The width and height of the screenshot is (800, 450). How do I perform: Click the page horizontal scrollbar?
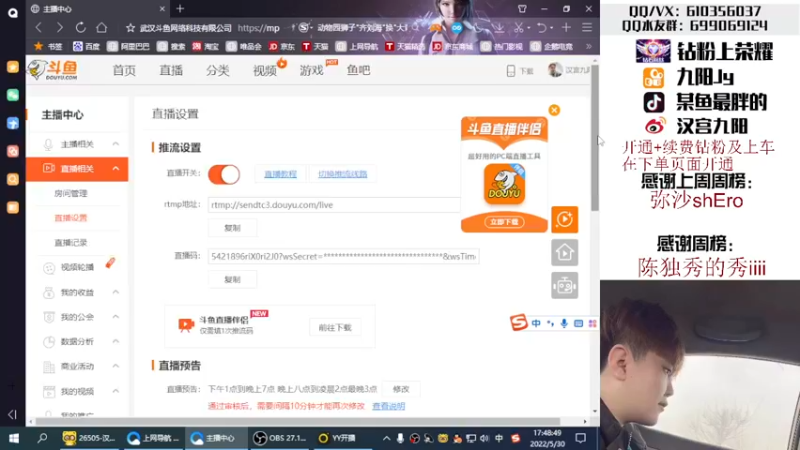click(x=297, y=421)
